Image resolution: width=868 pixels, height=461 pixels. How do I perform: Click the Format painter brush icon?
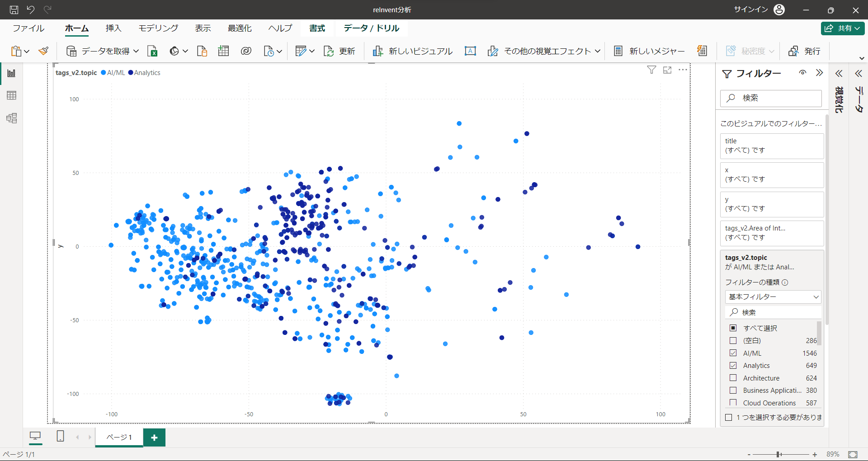click(x=43, y=51)
